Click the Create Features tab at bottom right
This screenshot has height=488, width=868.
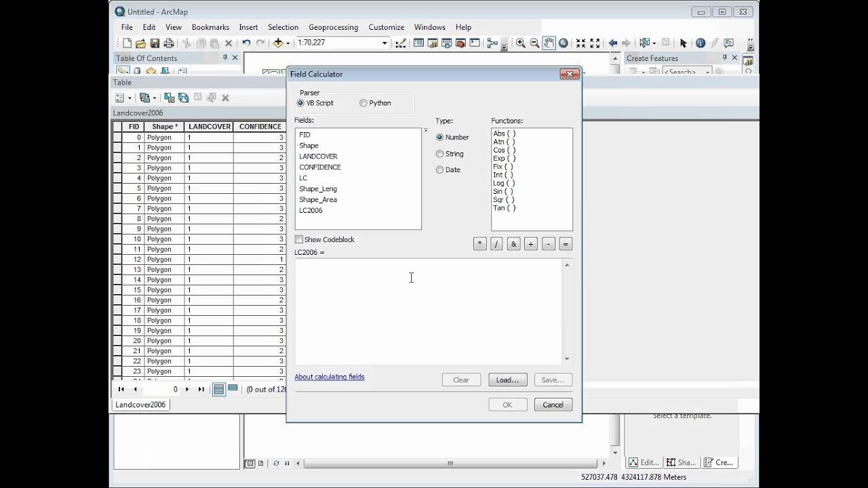[719, 462]
